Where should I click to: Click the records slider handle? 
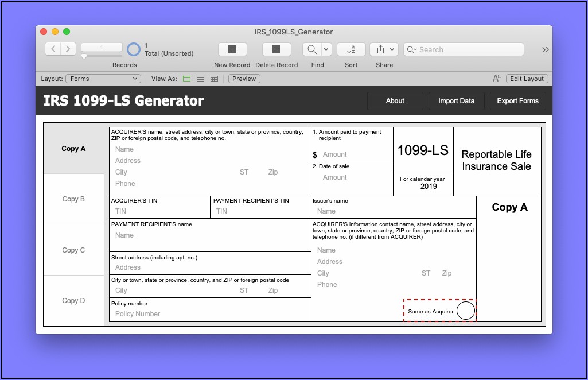click(x=84, y=57)
